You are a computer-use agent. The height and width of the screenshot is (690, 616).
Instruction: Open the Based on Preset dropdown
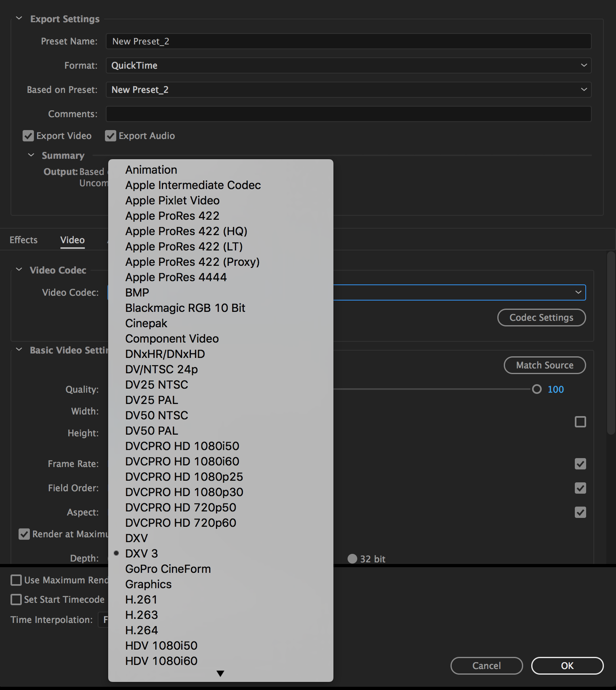click(348, 90)
